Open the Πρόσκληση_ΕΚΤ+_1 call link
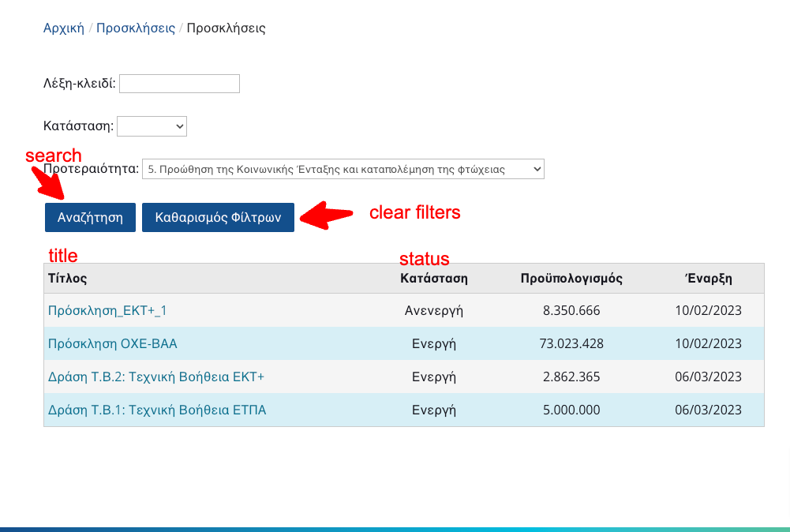The height and width of the screenshot is (532, 790). pyautogui.click(x=107, y=311)
